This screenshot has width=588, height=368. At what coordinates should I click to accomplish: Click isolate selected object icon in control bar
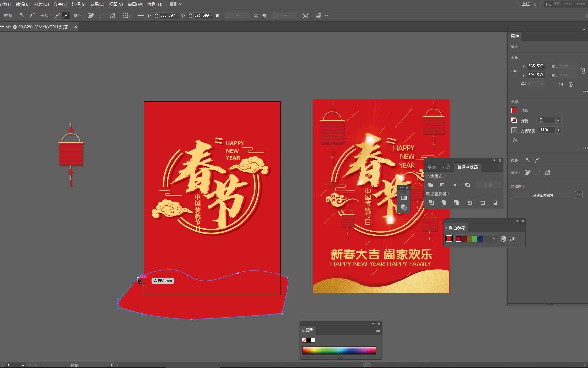pos(306,16)
